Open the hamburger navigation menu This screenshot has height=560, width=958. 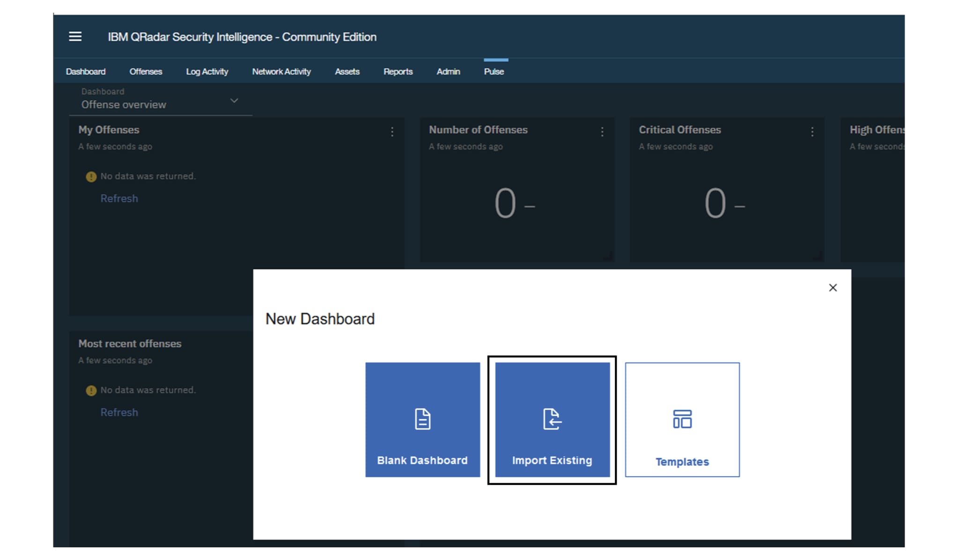pyautogui.click(x=75, y=37)
